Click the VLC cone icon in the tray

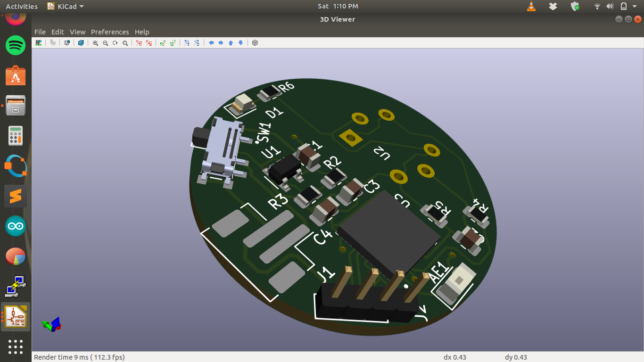531,6
